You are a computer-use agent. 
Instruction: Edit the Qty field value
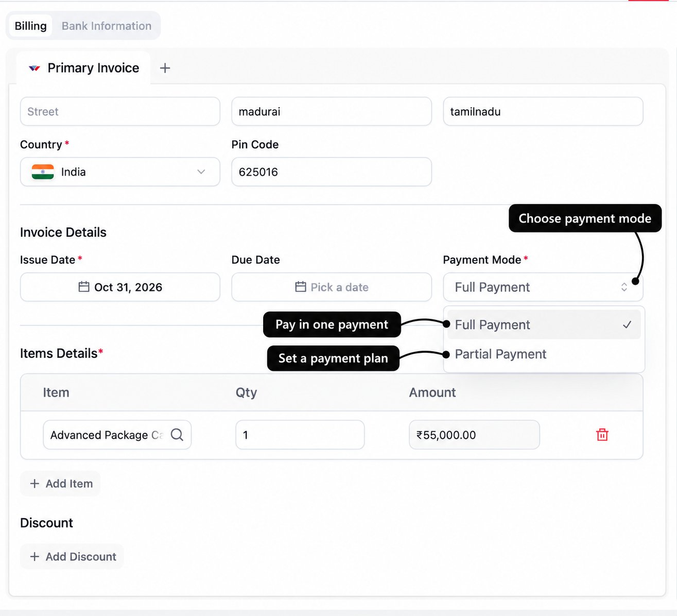coord(300,435)
